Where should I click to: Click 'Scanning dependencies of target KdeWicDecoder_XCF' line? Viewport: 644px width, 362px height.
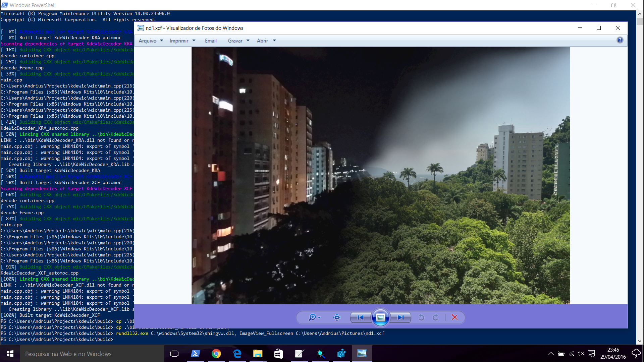tap(66, 188)
